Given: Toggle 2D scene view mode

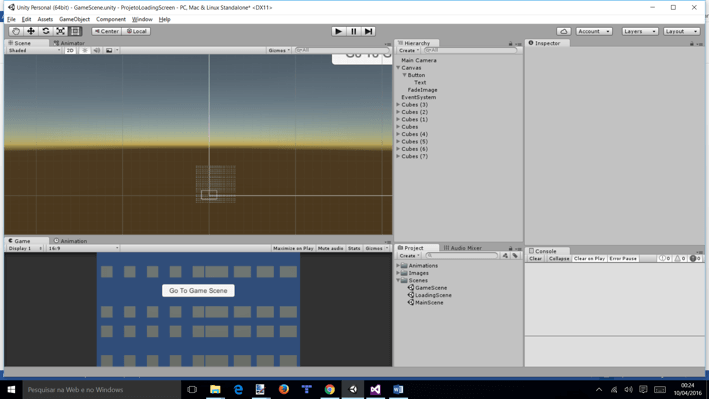Looking at the screenshot, I should 70,50.
